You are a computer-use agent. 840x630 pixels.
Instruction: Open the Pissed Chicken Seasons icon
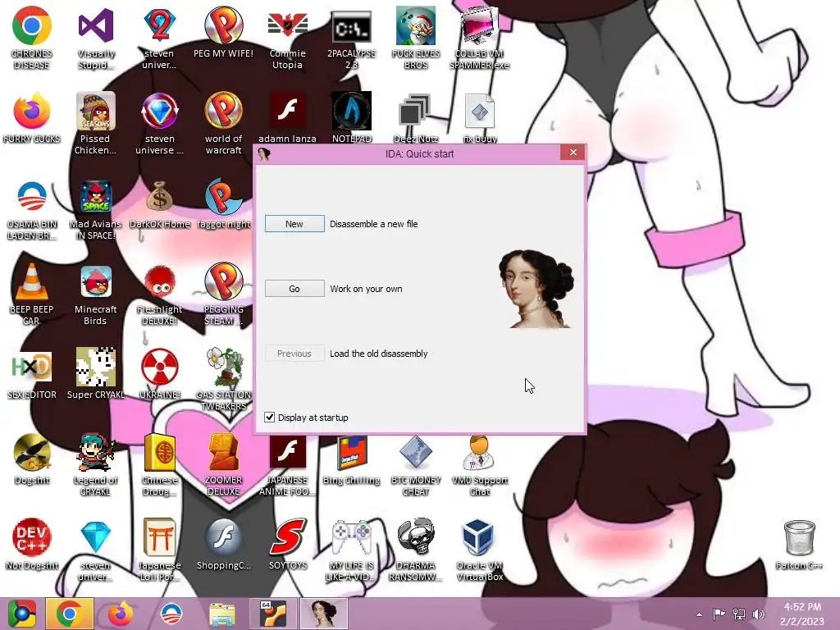coord(95,123)
